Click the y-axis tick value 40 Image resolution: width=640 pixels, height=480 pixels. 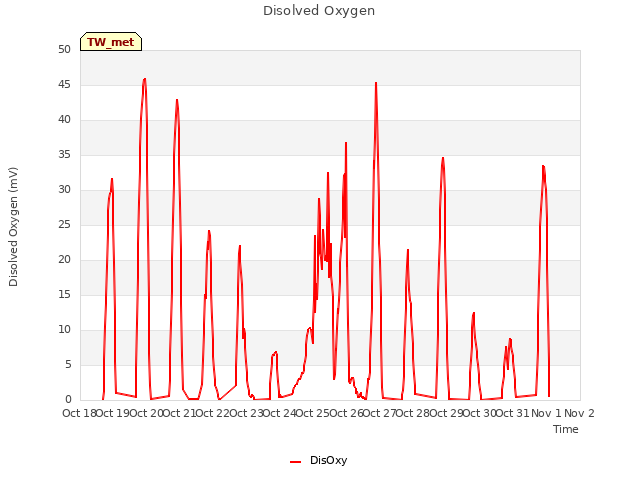[64, 120]
